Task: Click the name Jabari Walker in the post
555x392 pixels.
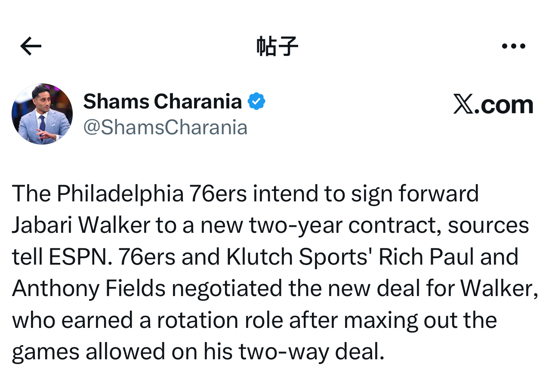Action: [81, 225]
